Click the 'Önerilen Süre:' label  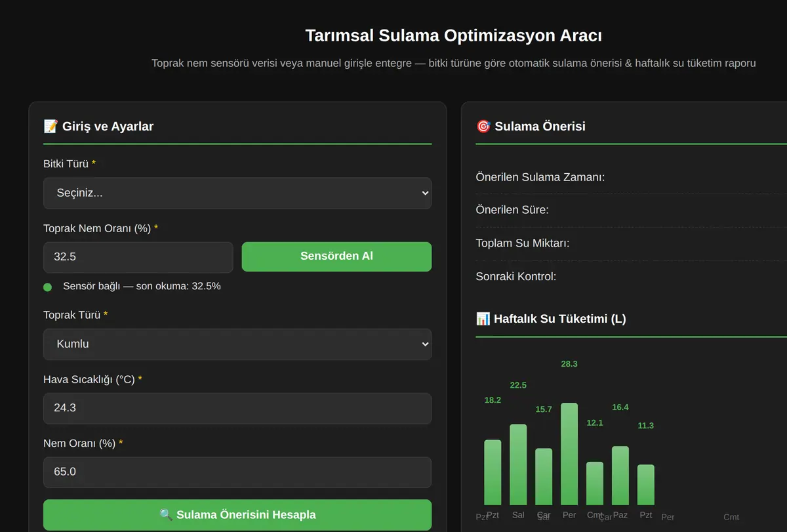tap(512, 210)
